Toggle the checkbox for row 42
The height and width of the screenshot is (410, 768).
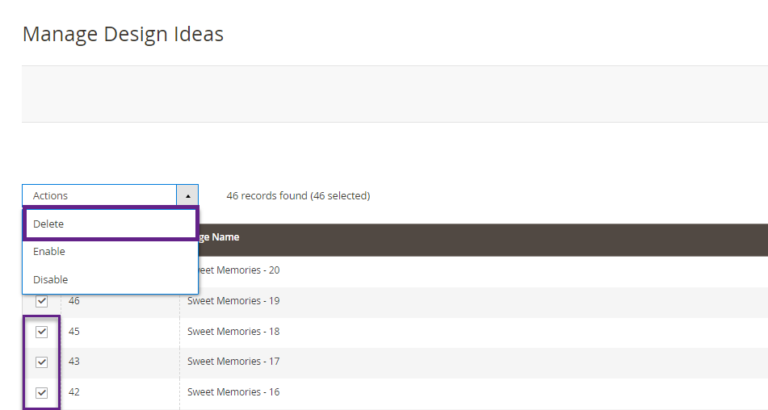[41, 393]
